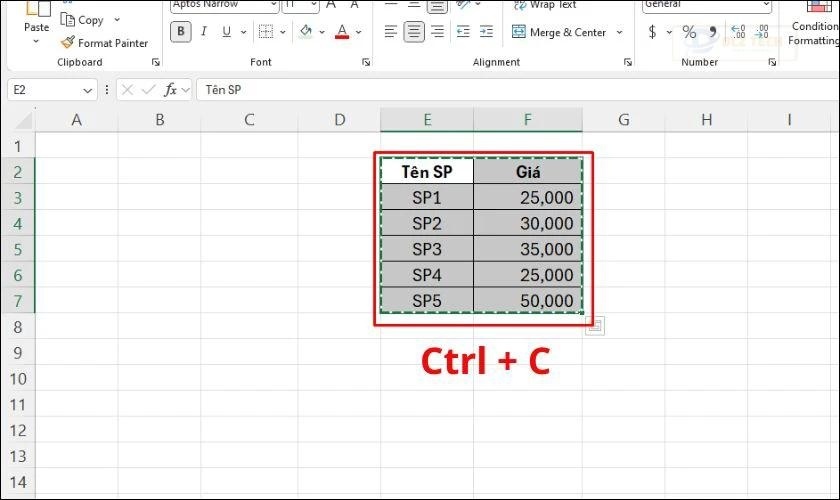Viewport: 840px width, 500px height.
Task: Toggle Bold formatting on
Action: point(181,32)
